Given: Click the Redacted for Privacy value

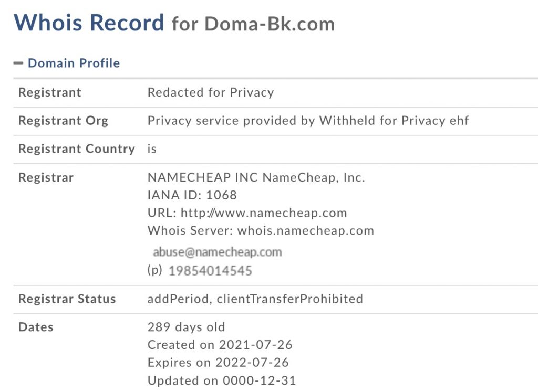Looking at the screenshot, I should pos(211,93).
